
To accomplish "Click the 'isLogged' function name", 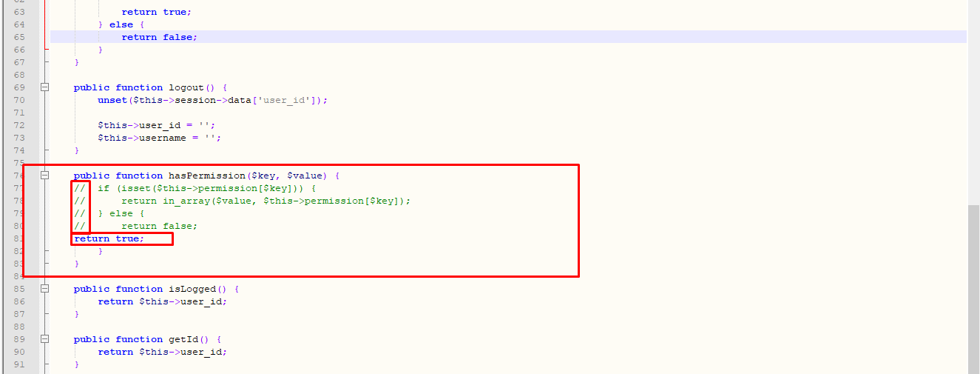I will pos(193,289).
